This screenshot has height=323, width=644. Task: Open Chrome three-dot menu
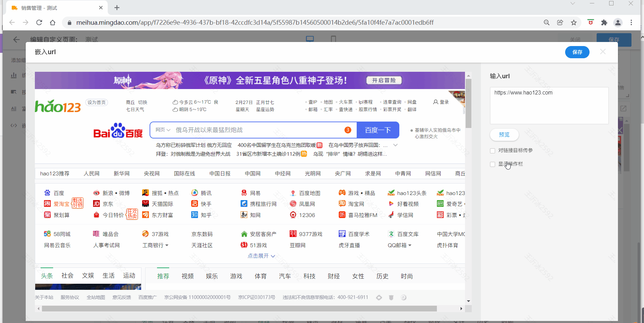631,22
